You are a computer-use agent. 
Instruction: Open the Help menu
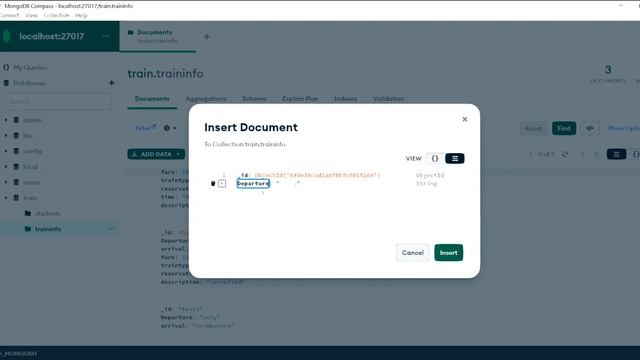81,15
